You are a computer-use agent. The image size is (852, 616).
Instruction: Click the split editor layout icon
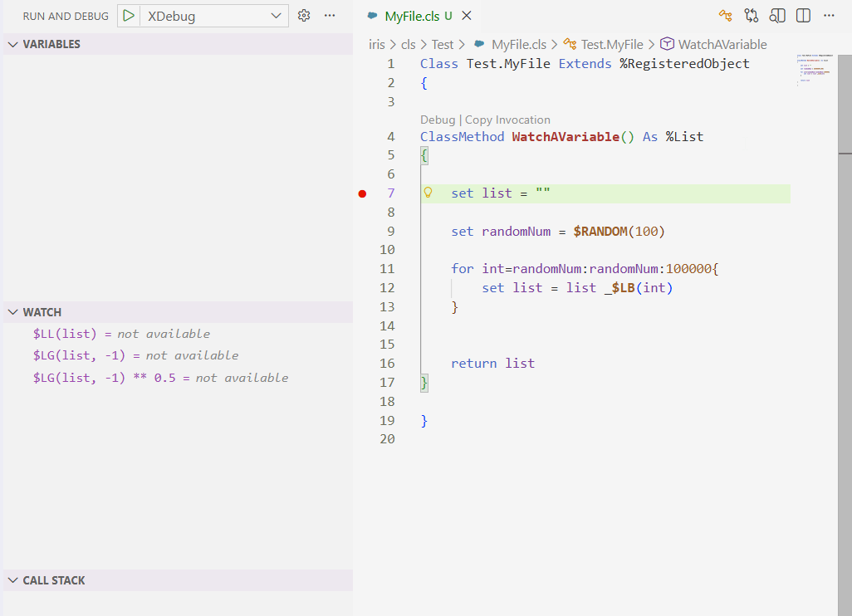pyautogui.click(x=803, y=16)
